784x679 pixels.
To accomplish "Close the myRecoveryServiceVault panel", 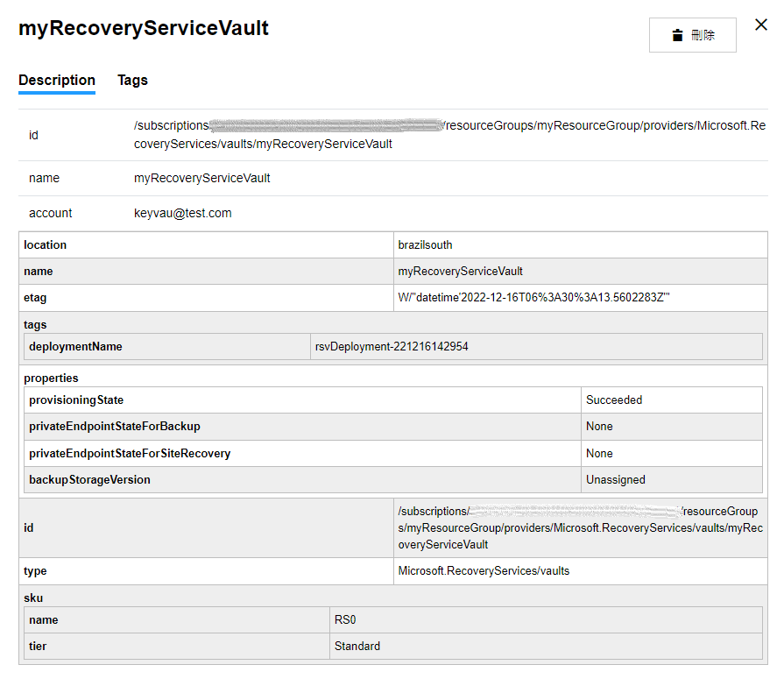I will 761,25.
